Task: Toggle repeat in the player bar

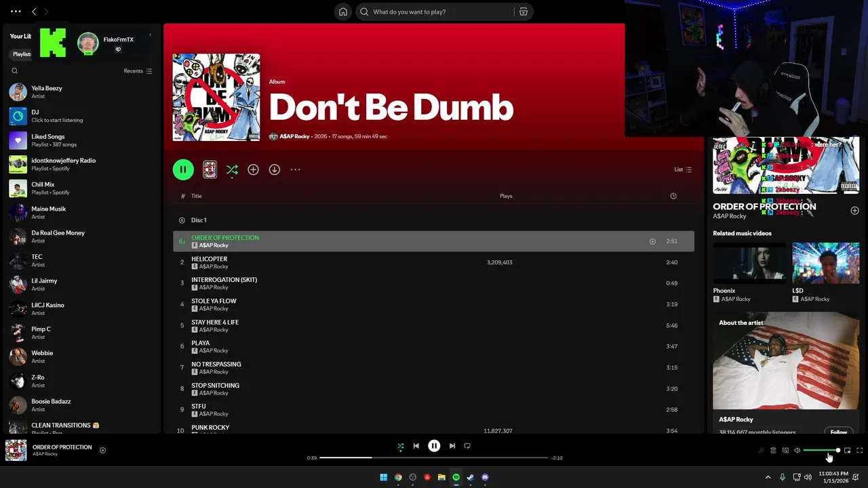Action: click(x=467, y=446)
